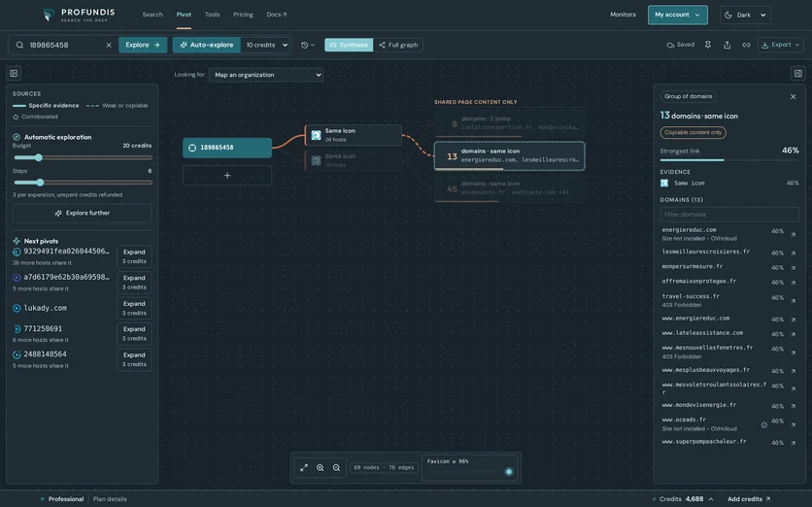
Task: Zoom in on the graph
Action: [x=320, y=467]
